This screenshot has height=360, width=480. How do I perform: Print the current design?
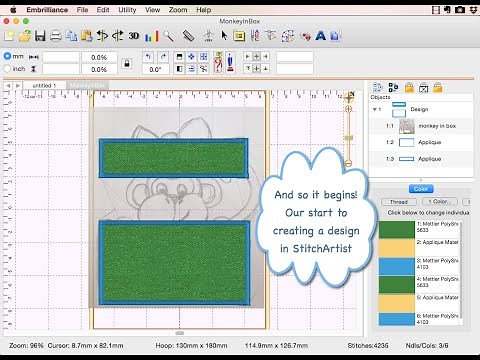56,36
